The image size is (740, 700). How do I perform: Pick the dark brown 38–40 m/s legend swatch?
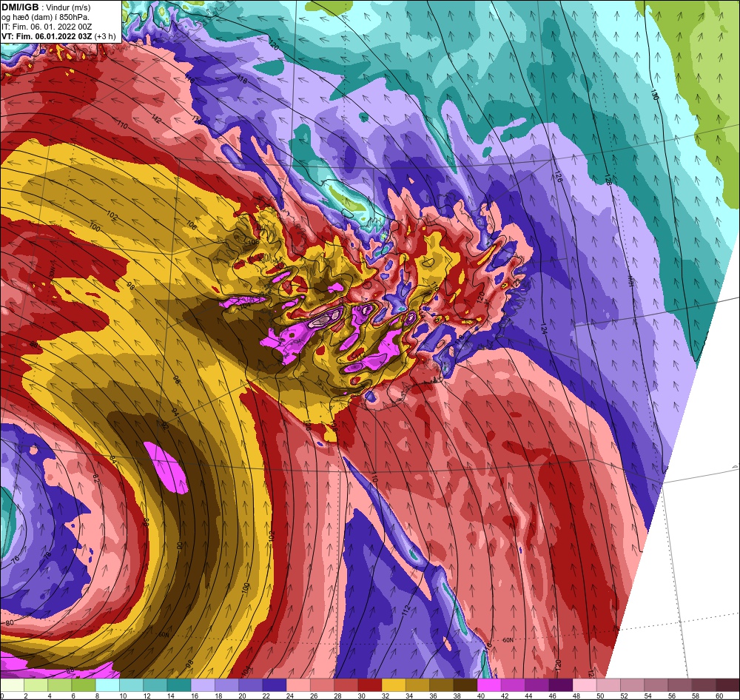pos(465,685)
